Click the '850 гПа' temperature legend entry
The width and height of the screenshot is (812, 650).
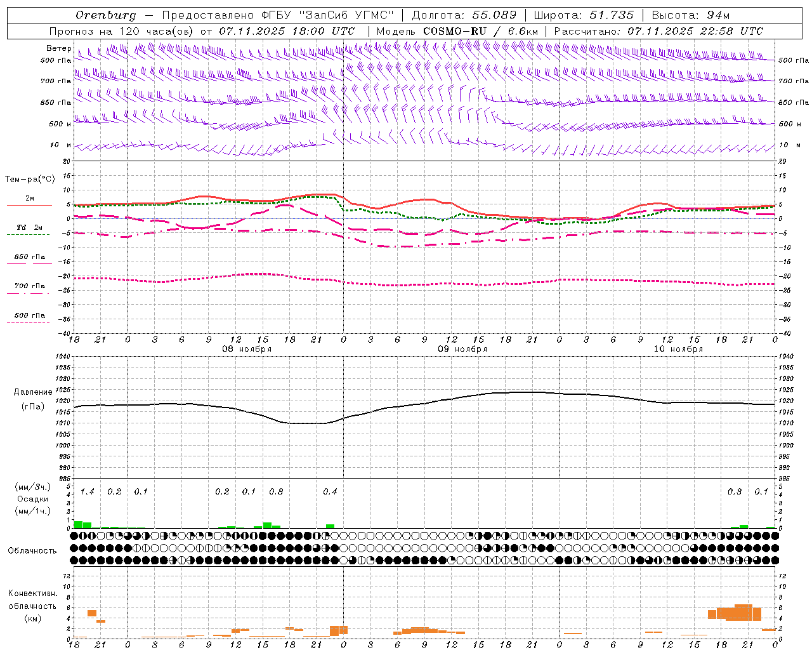click(30, 257)
